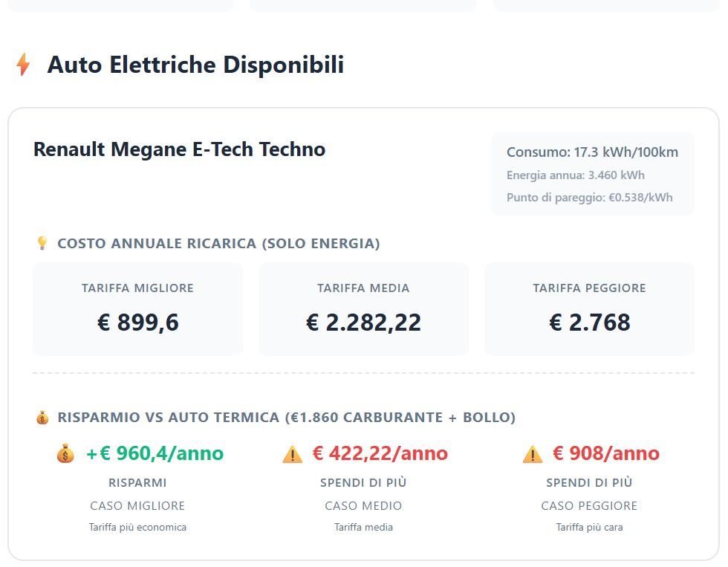Click the money bag icon next to +€ 960,4/anno
Viewport: 728px width, 567px height.
tap(65, 453)
